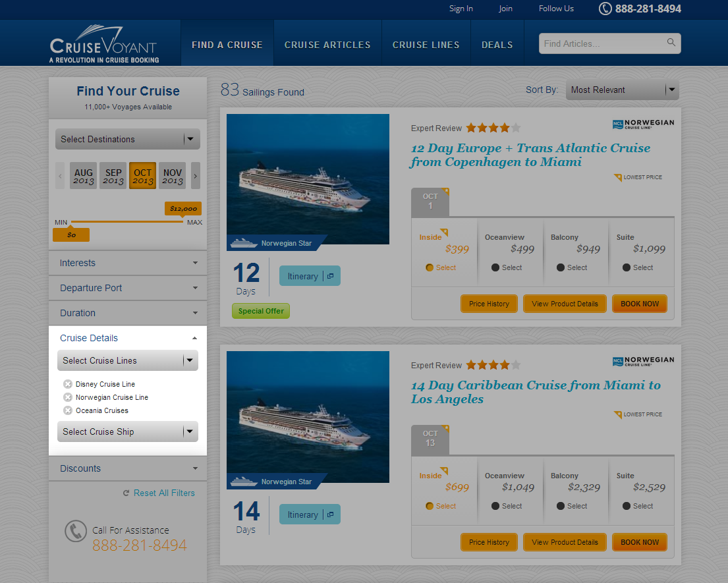Click the Reset All Filters refresh icon
The height and width of the screenshot is (583, 728).
pos(126,493)
